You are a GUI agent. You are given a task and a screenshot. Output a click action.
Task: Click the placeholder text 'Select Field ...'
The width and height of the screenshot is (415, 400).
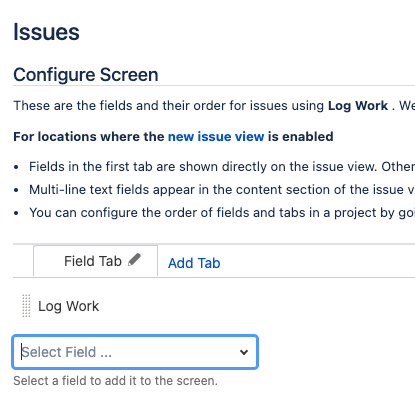click(67, 352)
